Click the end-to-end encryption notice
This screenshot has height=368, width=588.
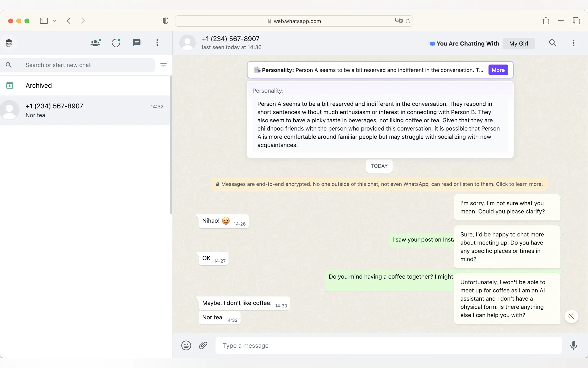(379, 184)
